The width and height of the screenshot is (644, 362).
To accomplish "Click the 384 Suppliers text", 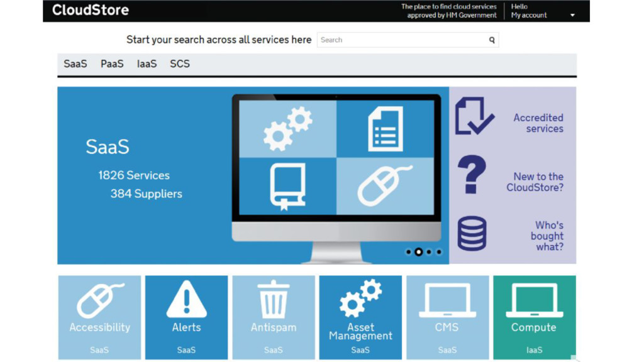I will click(146, 194).
